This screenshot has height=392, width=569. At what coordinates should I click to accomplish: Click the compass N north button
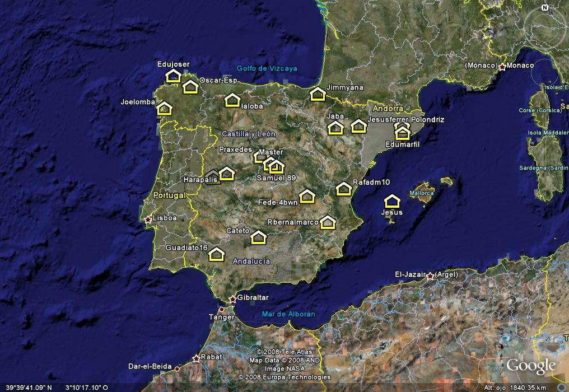(544, 8)
